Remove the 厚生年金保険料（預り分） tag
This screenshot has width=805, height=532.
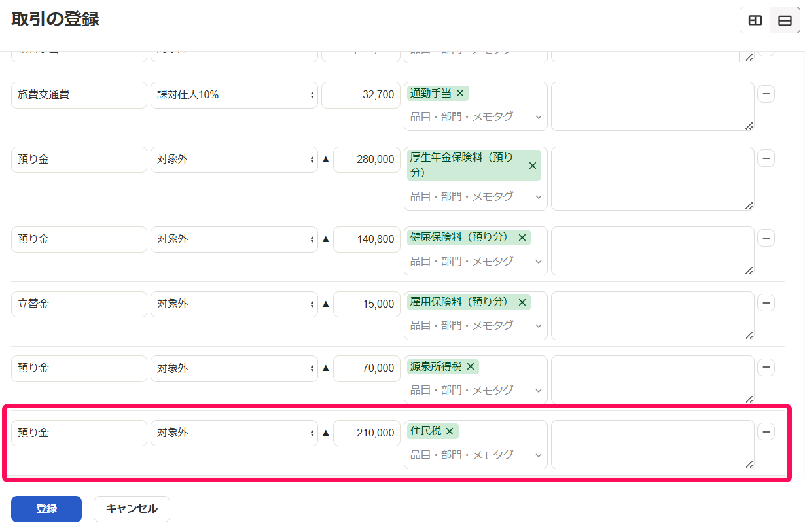[x=533, y=166]
